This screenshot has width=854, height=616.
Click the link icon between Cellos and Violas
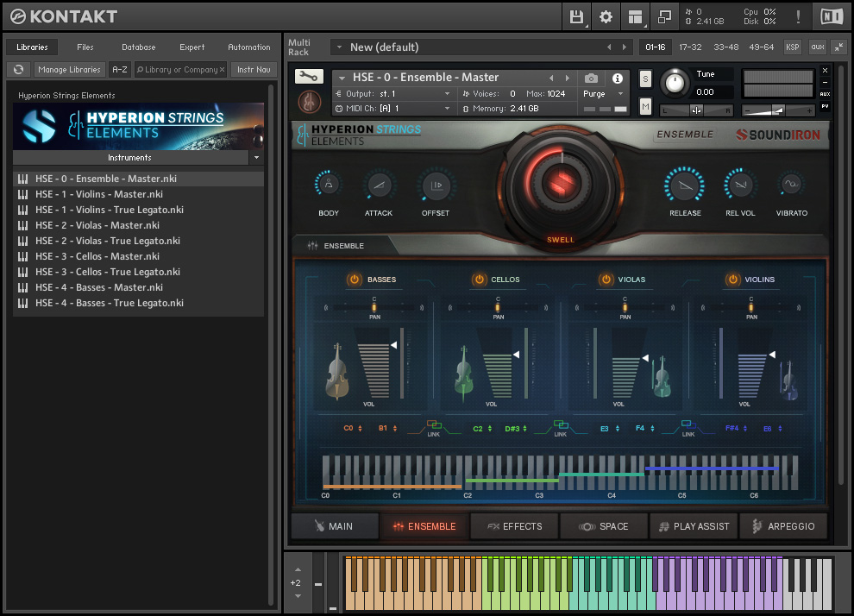pos(561,424)
